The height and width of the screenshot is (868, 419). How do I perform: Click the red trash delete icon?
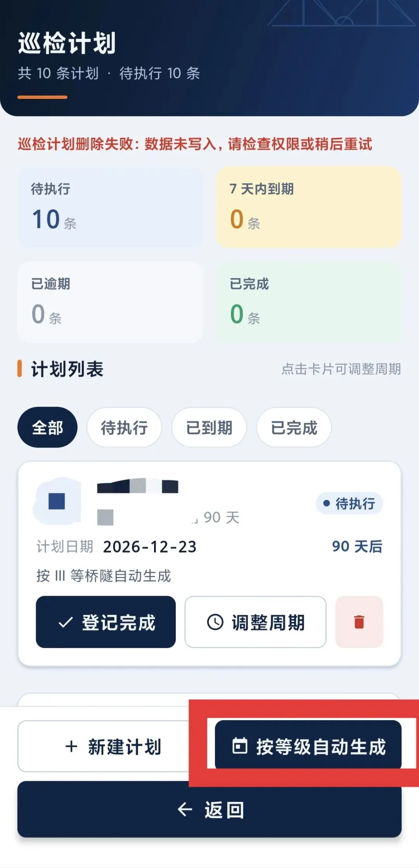[359, 622]
